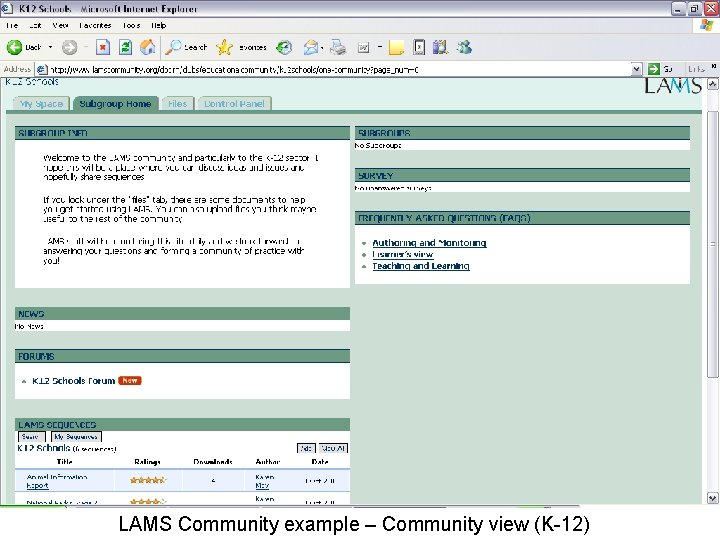The image size is (720, 540).
Task: Click the My Sequences button
Action: pyautogui.click(x=76, y=437)
